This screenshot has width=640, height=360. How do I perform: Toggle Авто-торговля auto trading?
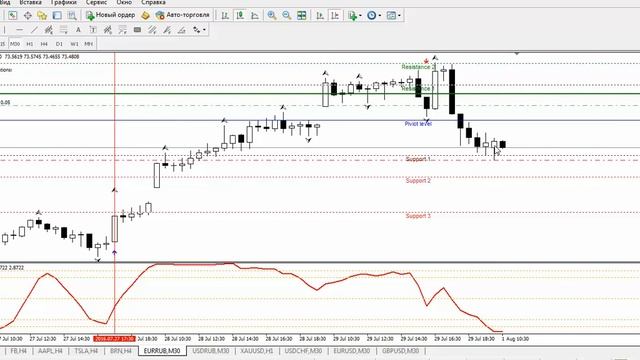click(x=183, y=15)
